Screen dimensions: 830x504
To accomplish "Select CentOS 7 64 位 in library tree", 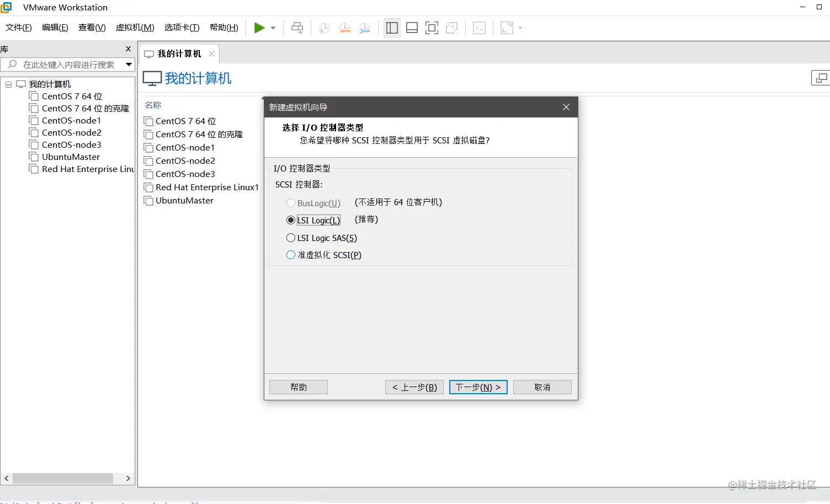I will 72,96.
